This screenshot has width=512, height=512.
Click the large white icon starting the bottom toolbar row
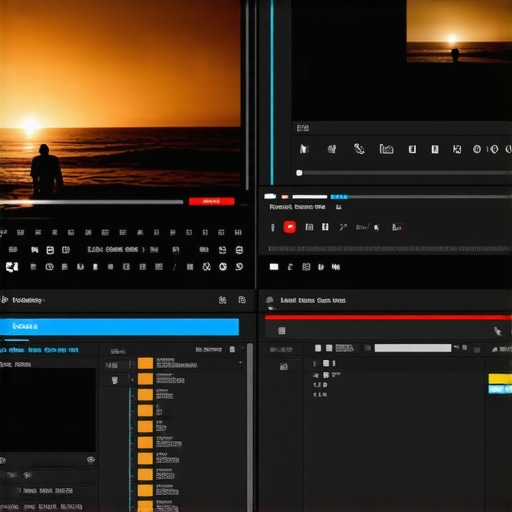[x=12, y=267]
